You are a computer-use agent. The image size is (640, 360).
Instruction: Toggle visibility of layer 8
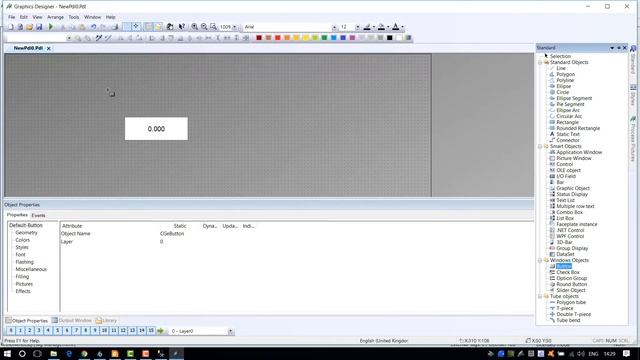(x=86, y=331)
